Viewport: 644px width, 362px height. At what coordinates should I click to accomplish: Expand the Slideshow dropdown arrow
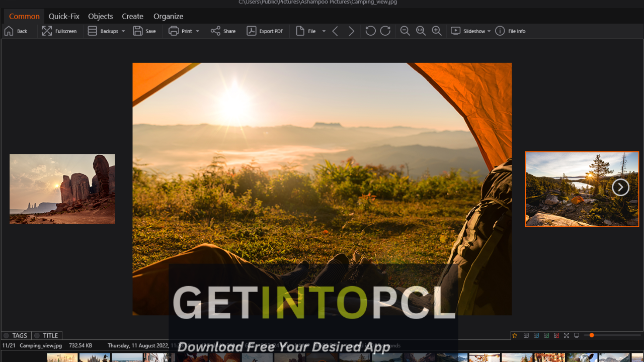click(489, 31)
